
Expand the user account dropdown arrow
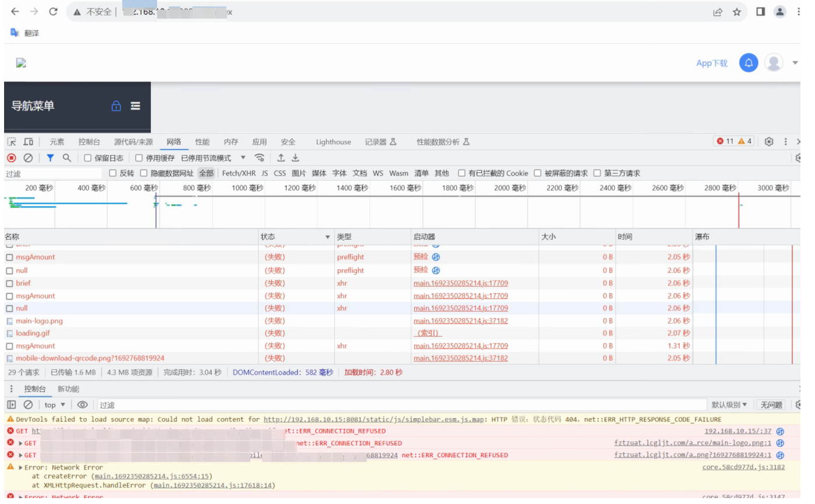click(x=795, y=63)
